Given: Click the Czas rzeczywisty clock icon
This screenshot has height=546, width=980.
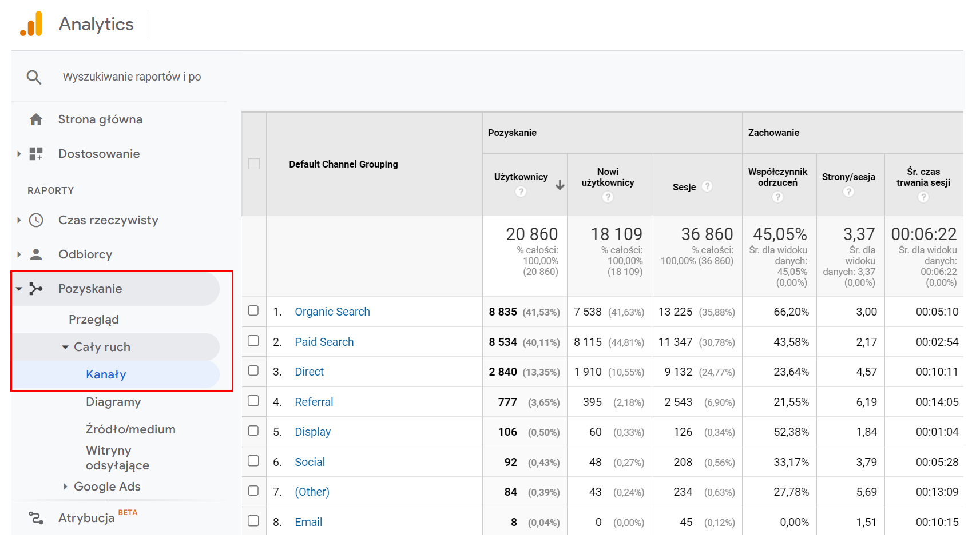Looking at the screenshot, I should [x=36, y=220].
